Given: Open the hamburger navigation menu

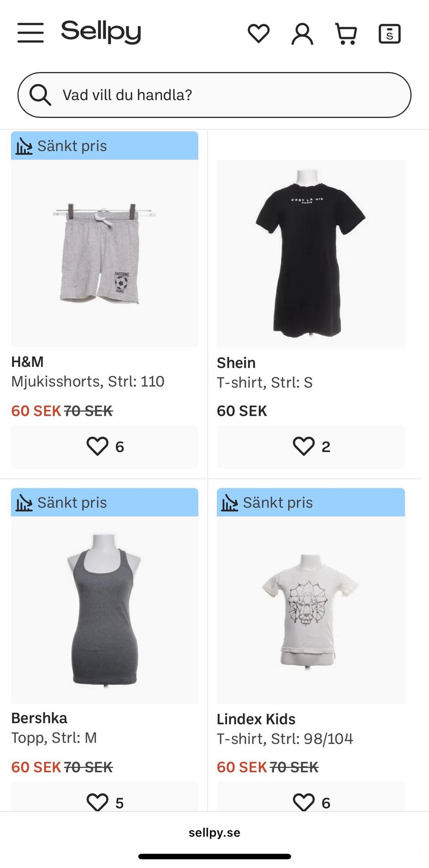Looking at the screenshot, I should pyautogui.click(x=30, y=33).
